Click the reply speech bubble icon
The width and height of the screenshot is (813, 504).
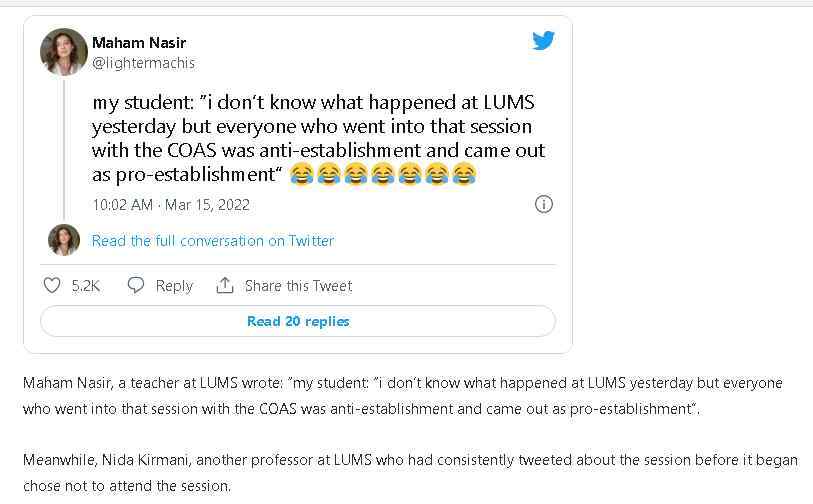click(136, 285)
